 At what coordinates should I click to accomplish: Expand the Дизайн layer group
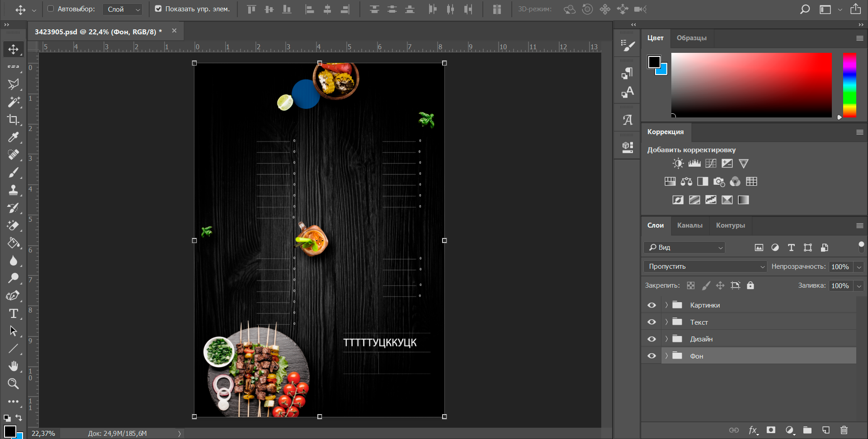point(666,339)
